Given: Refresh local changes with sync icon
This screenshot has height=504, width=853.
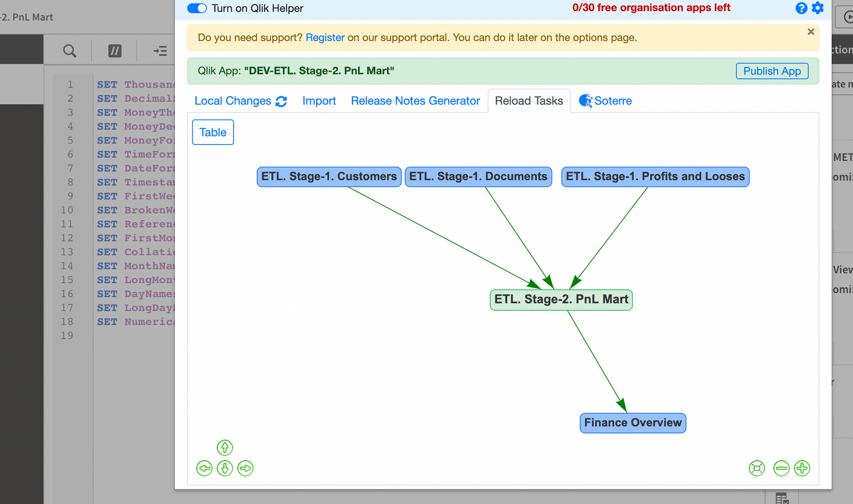Looking at the screenshot, I should point(281,101).
